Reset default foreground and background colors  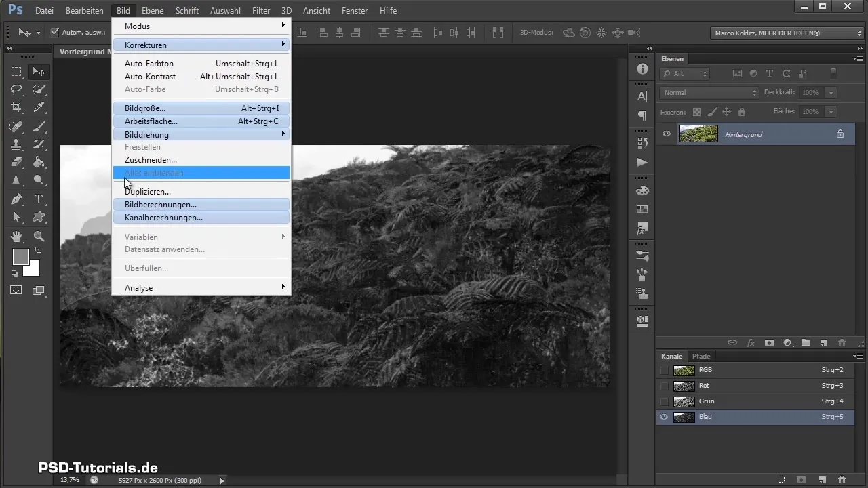click(15, 274)
